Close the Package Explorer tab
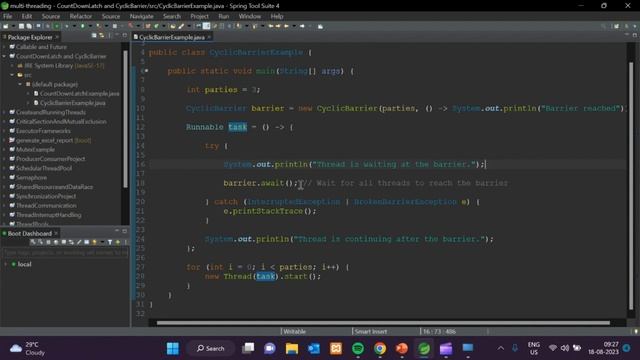This screenshot has width=640, height=360. click(x=57, y=37)
